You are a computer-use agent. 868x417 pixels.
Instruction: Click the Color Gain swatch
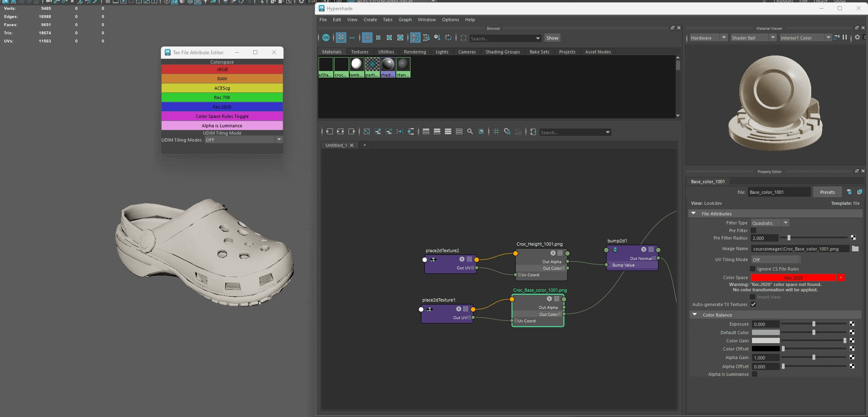[x=765, y=341]
